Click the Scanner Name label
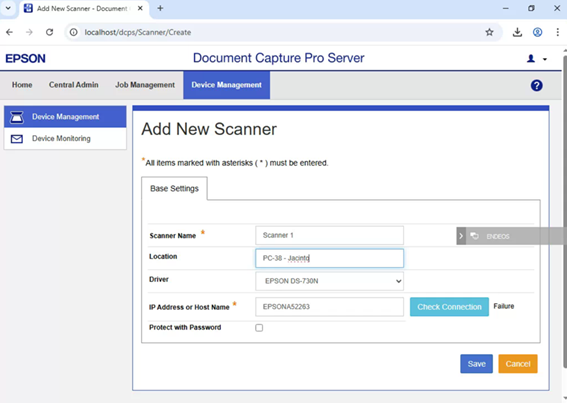The height and width of the screenshot is (403, 567). tap(172, 236)
